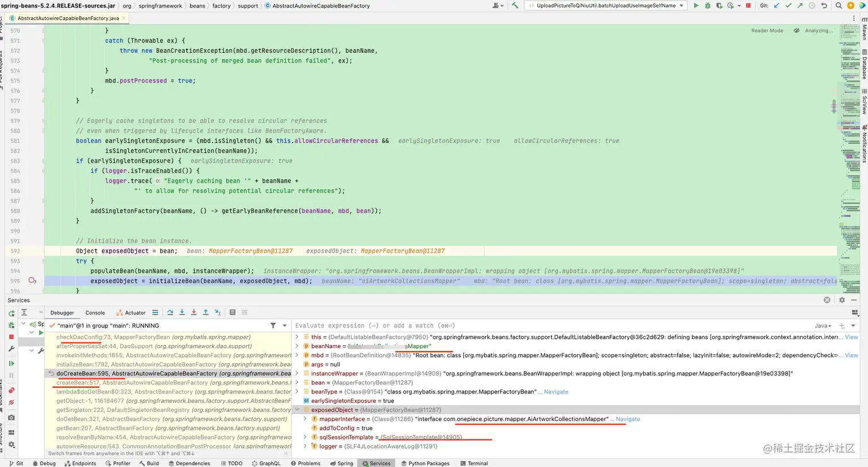Viewport: 868px width, 467px height.
Task: Expand the mapperInterface field node
Action: pos(305,419)
